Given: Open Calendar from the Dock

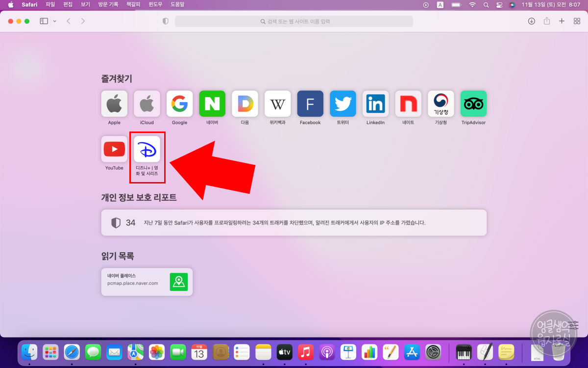Looking at the screenshot, I should pyautogui.click(x=199, y=352).
